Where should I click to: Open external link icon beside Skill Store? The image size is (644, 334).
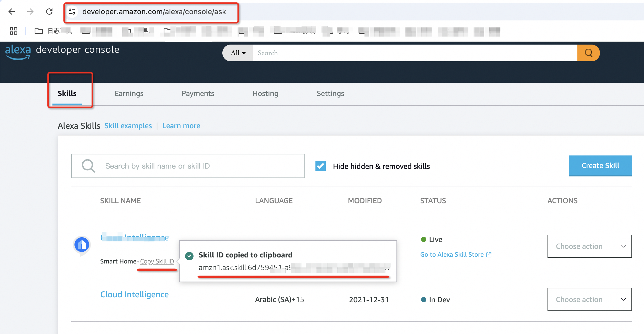pyautogui.click(x=489, y=255)
